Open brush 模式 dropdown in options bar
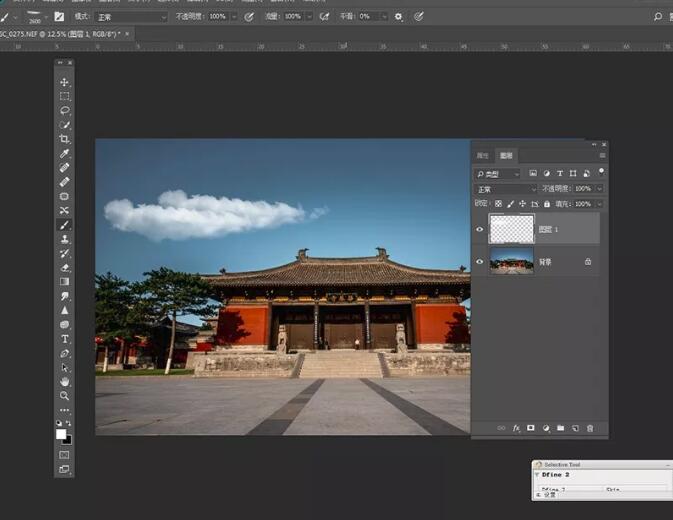 point(132,17)
